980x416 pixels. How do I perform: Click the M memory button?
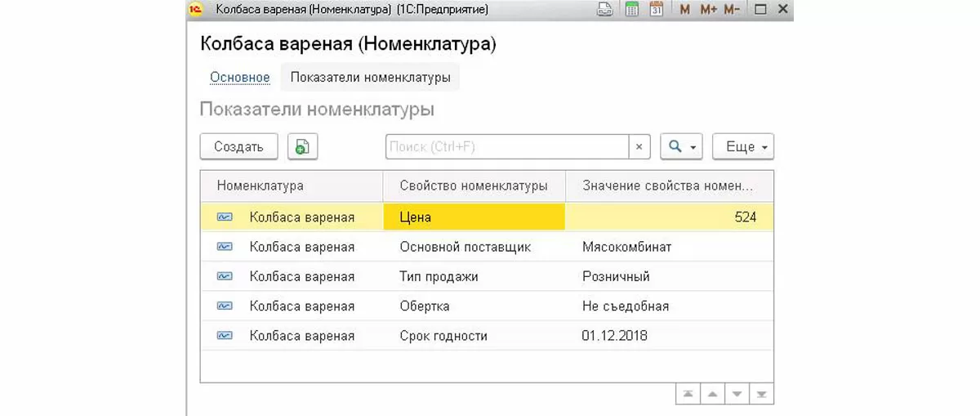[684, 10]
